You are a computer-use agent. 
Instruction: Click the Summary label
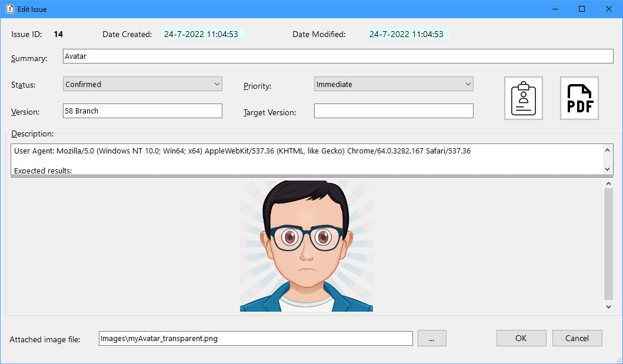tap(29, 58)
